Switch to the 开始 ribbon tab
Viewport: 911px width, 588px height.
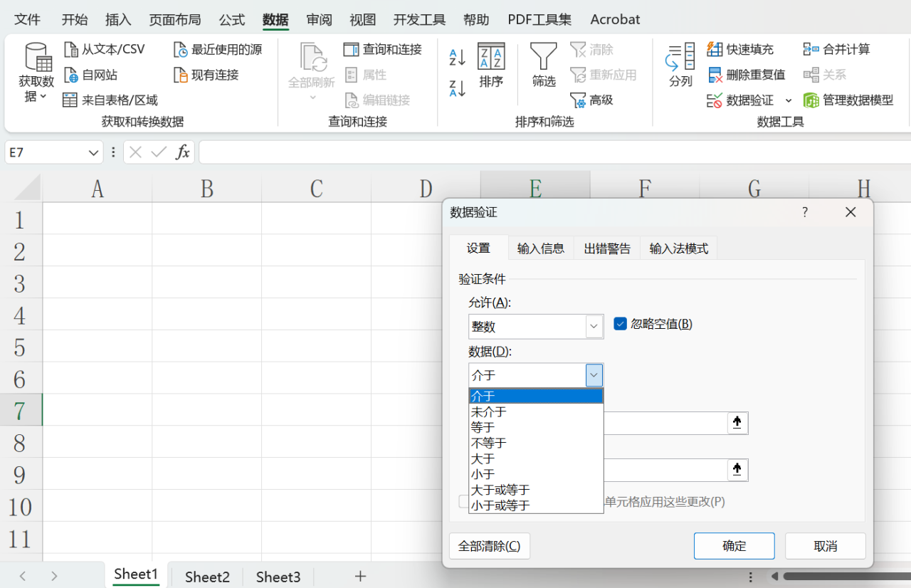coord(75,19)
